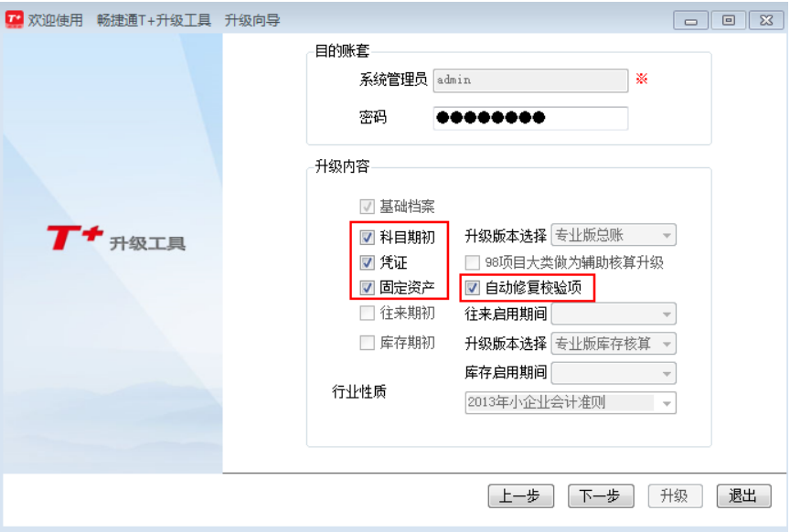Minimize the upgrade wizard window
The image size is (790, 532).
[690, 21]
